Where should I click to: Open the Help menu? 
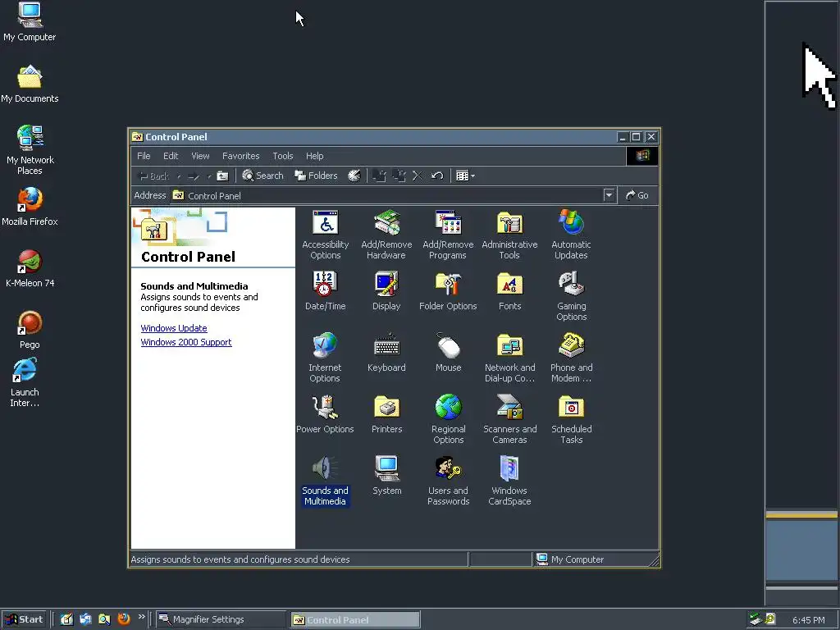pos(314,156)
